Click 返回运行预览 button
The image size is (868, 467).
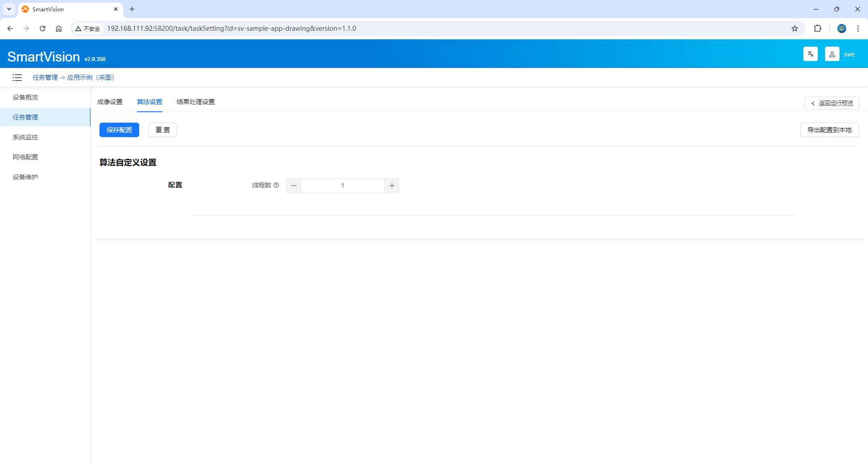click(832, 103)
